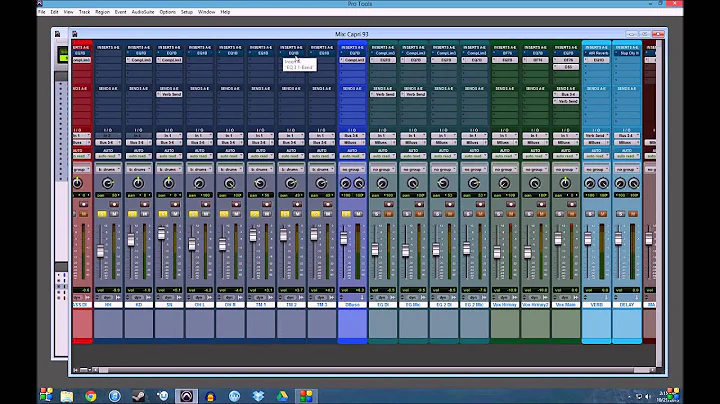This screenshot has height=404, width=720.
Task: Solo the DELAY track
Action: 621,214
